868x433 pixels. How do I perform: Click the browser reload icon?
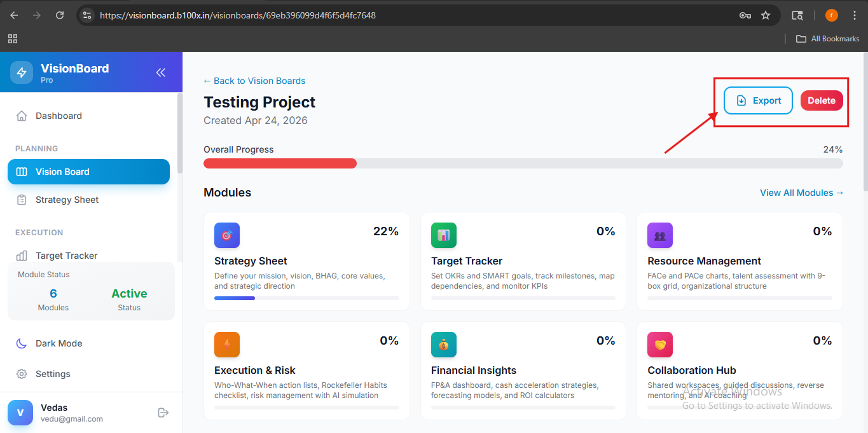pyautogui.click(x=60, y=15)
